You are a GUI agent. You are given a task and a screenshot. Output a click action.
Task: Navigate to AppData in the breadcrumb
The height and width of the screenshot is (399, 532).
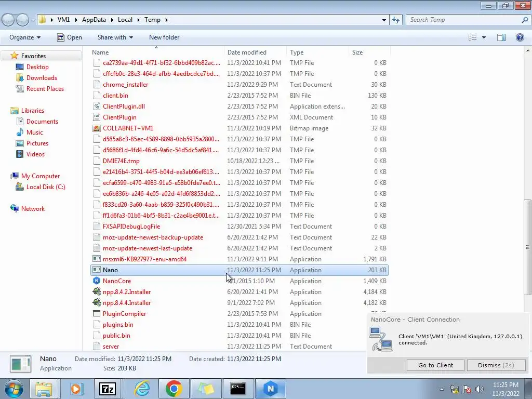[x=94, y=20]
